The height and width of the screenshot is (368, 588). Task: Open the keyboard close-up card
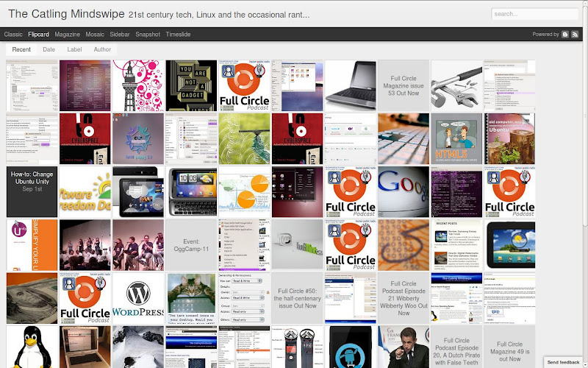404,139
